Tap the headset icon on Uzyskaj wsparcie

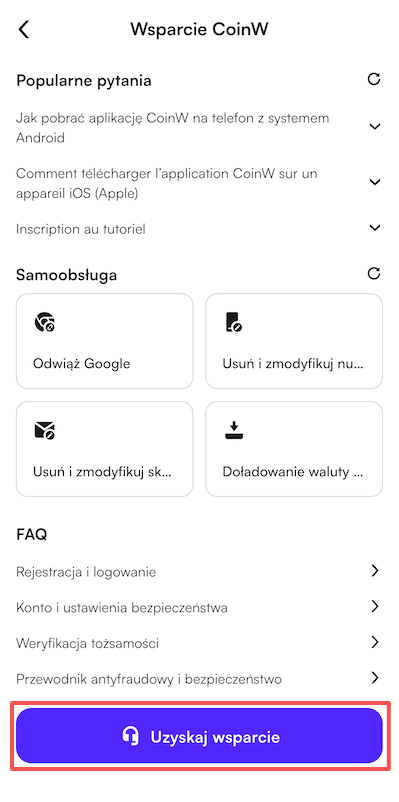tap(131, 737)
